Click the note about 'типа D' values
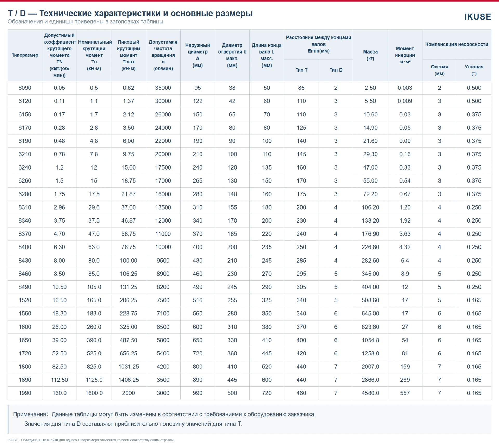This screenshot has height=448, width=499. [133, 424]
